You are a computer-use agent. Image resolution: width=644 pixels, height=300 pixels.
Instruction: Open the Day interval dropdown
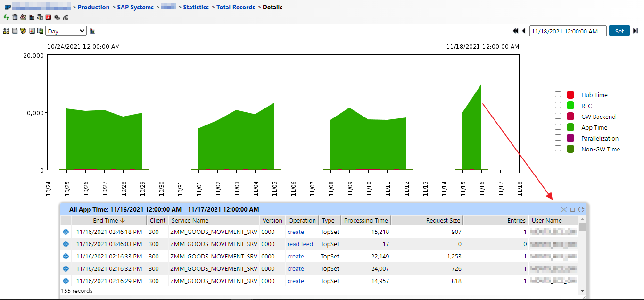pyautogui.click(x=66, y=31)
